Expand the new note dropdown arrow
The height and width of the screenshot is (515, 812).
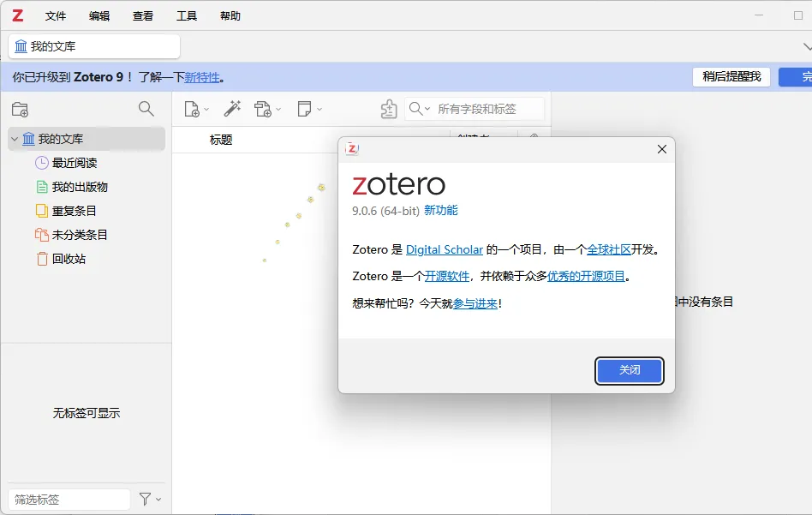(319, 110)
